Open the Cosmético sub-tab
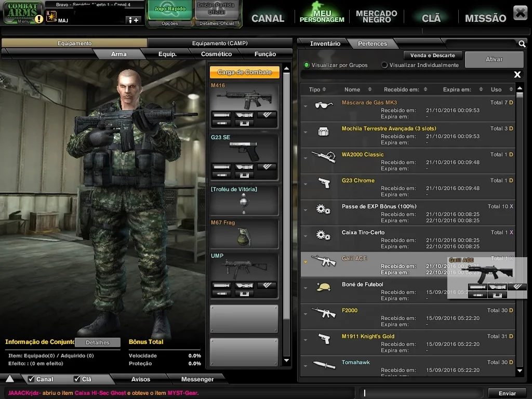 (216, 54)
